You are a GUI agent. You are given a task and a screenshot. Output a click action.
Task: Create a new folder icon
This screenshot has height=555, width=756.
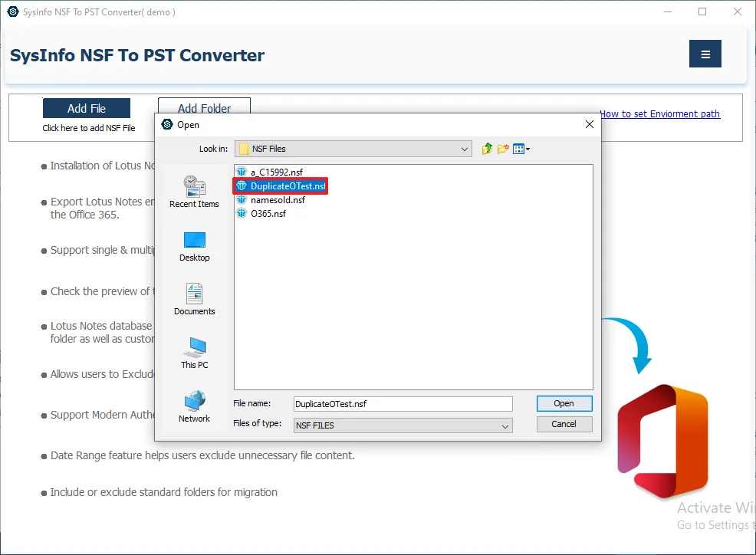[503, 149]
